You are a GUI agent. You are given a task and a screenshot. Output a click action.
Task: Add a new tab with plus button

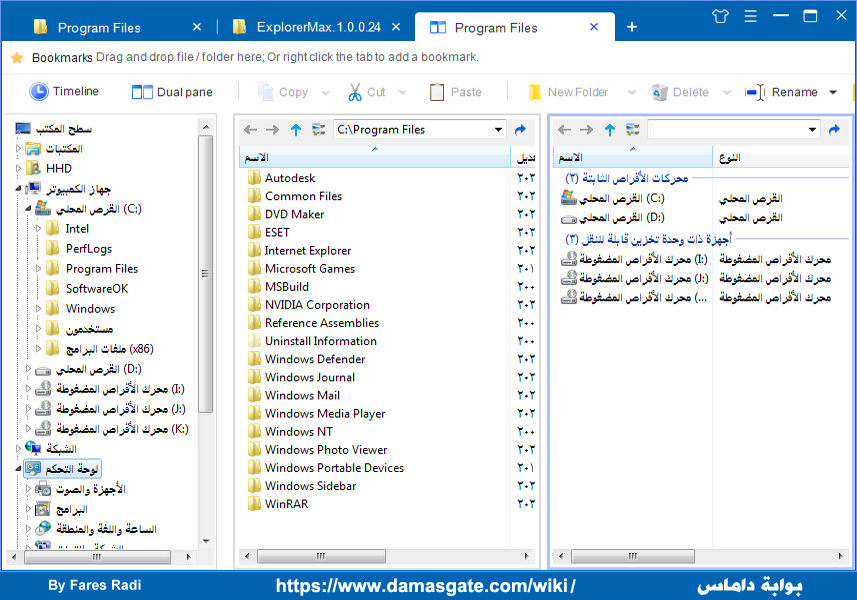632,27
